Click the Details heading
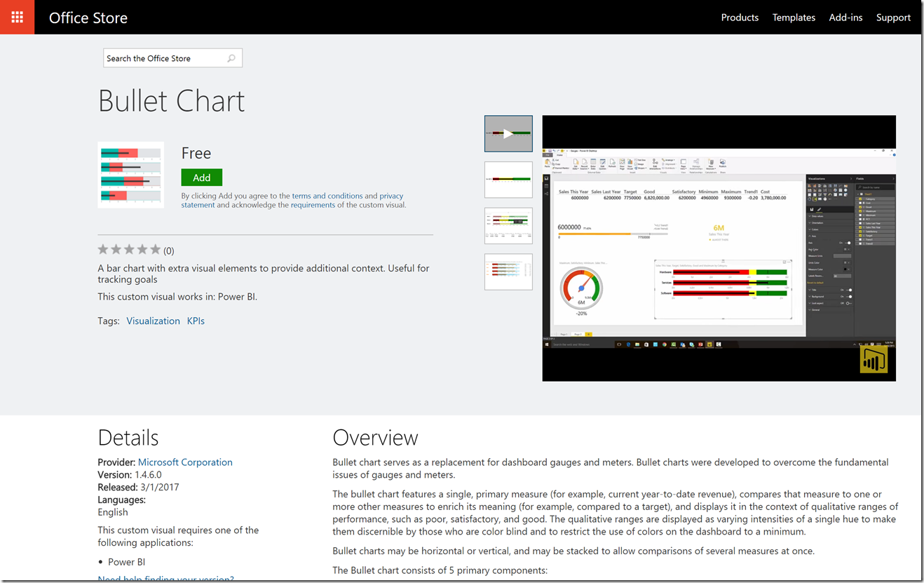This screenshot has height=583, width=924. 128,438
